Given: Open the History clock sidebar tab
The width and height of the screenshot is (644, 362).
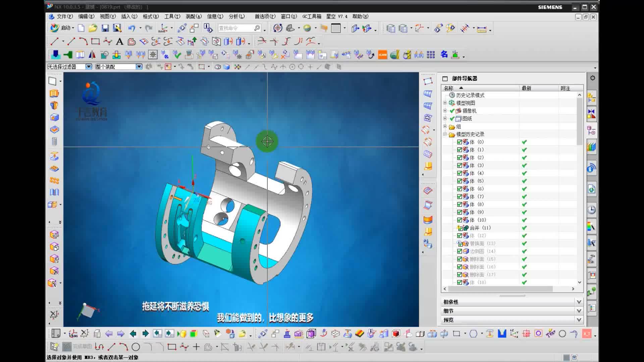Looking at the screenshot, I should (592, 210).
